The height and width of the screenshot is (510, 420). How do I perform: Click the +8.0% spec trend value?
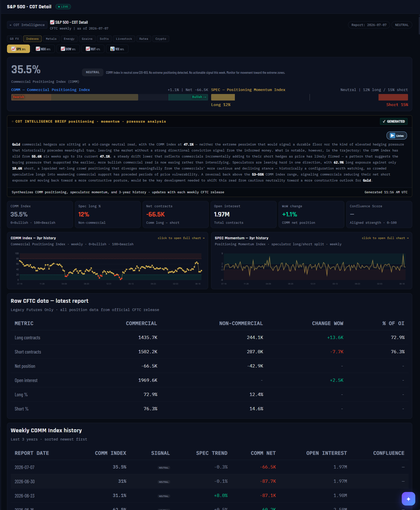pos(221,495)
